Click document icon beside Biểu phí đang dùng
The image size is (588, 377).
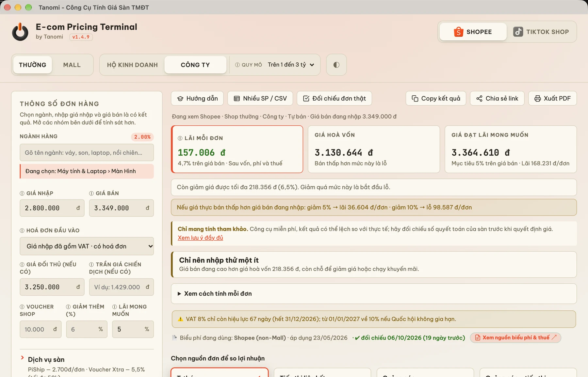174,338
